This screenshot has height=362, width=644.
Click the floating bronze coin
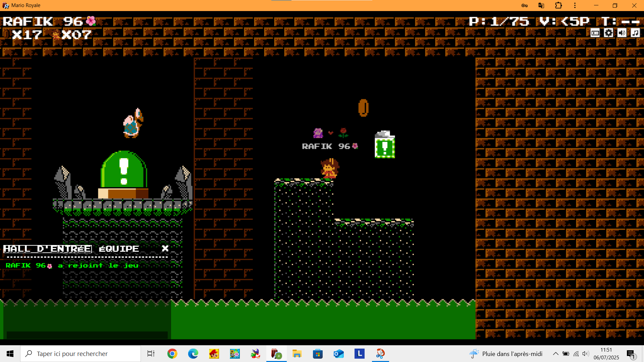point(363,108)
